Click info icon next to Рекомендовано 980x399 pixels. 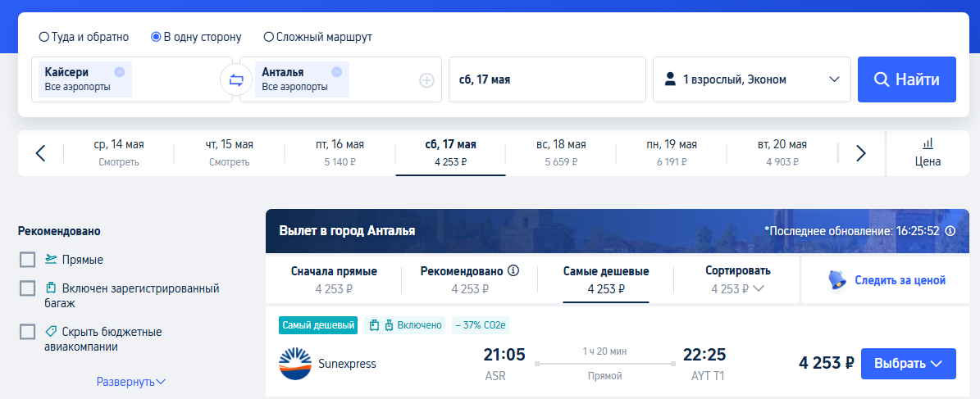[x=513, y=271]
